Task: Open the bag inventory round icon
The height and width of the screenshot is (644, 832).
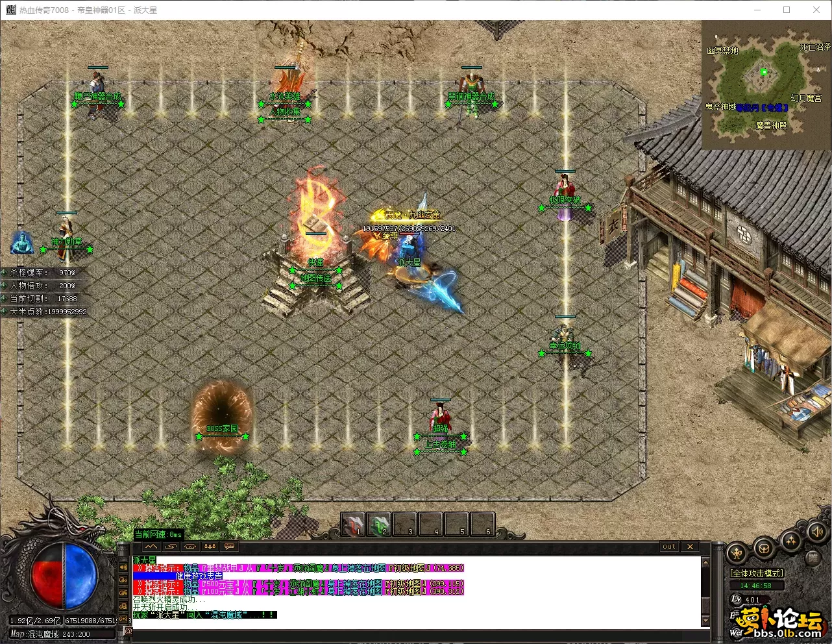Action: (765, 548)
